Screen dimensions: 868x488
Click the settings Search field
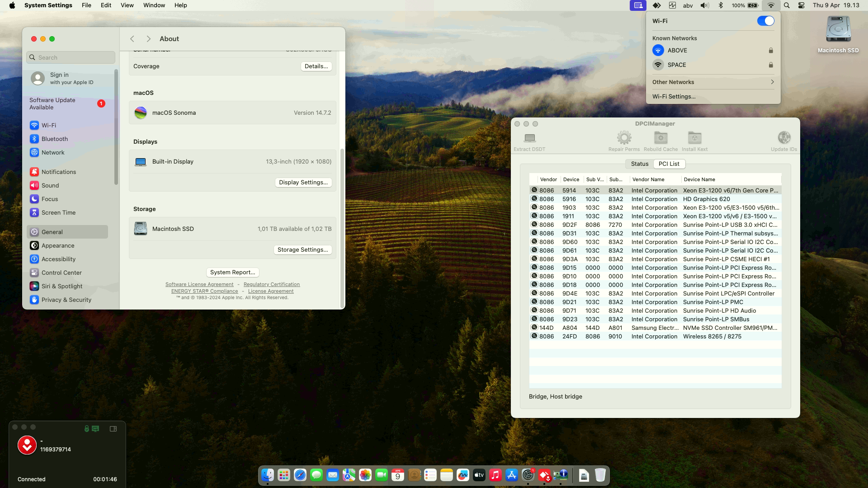(71, 57)
